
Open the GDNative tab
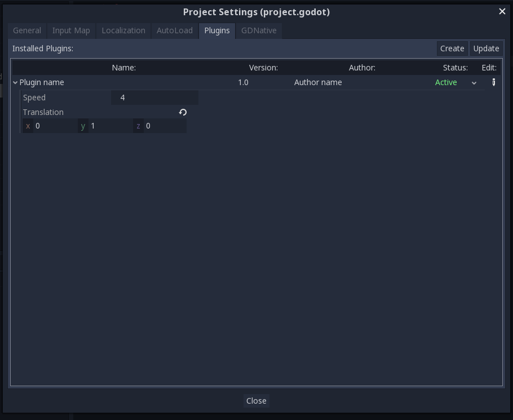point(259,30)
